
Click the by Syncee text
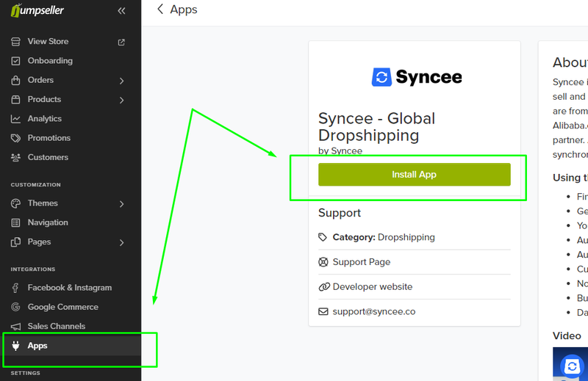(340, 150)
